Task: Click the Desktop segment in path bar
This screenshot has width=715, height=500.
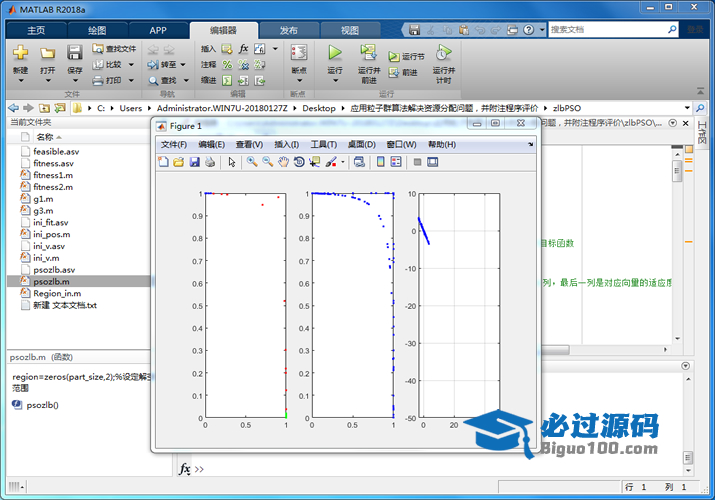Action: [319, 108]
